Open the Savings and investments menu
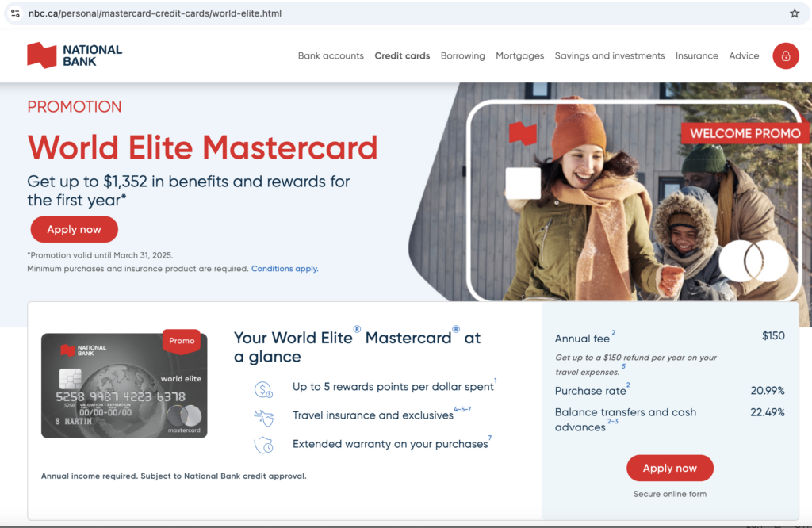 coord(610,56)
